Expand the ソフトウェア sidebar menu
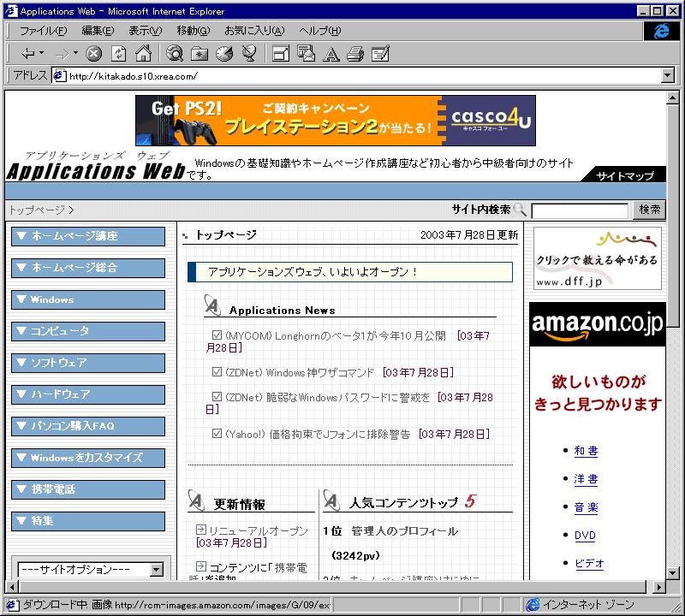This screenshot has height=616, width=685. pyautogui.click(x=88, y=363)
